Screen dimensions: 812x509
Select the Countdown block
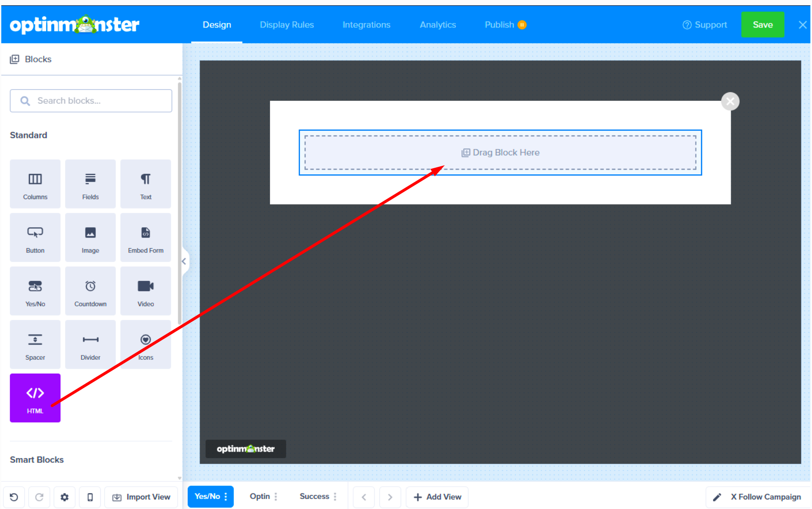90,291
